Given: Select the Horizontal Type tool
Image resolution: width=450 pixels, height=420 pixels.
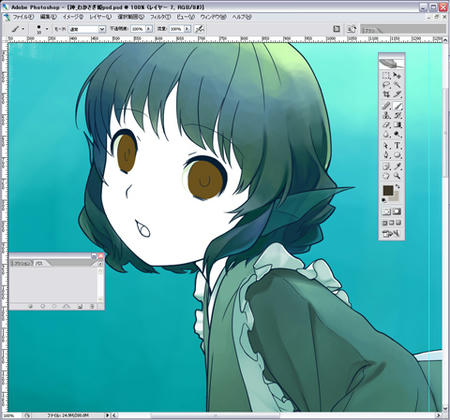Looking at the screenshot, I should click(397, 145).
